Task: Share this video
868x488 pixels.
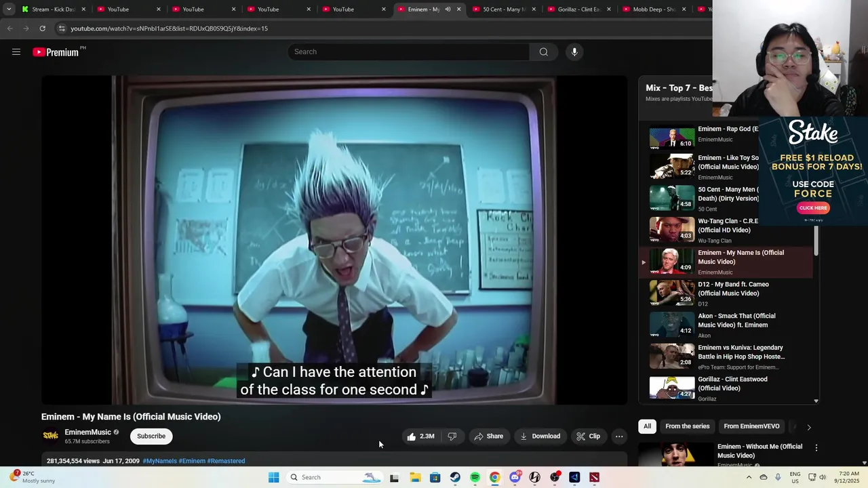Action: 488,436
